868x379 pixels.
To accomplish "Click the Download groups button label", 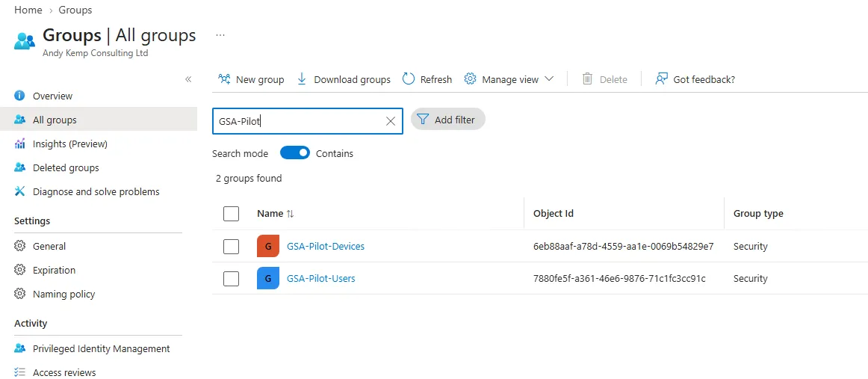I will pyautogui.click(x=352, y=79).
